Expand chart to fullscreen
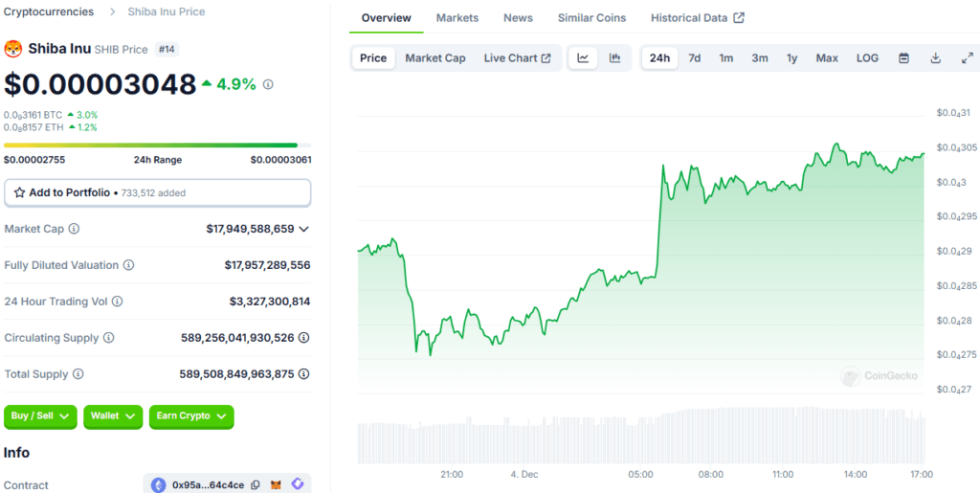This screenshot has height=493, width=980. click(967, 58)
